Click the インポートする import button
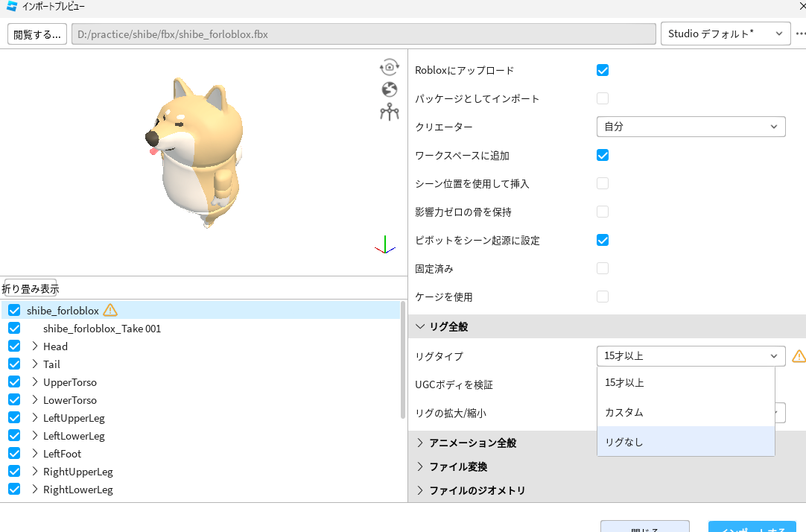Viewport: 806px width, 532px height. pos(752,528)
